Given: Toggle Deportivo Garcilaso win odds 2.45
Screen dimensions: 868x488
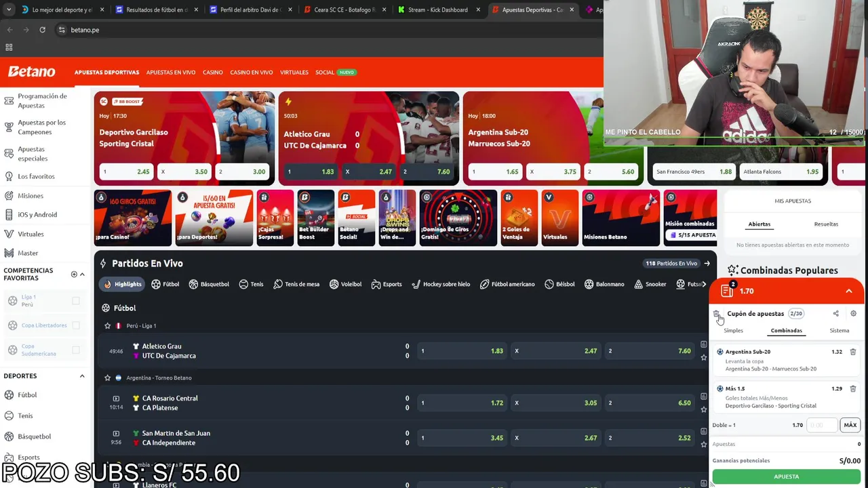Looking at the screenshot, I should tap(127, 171).
